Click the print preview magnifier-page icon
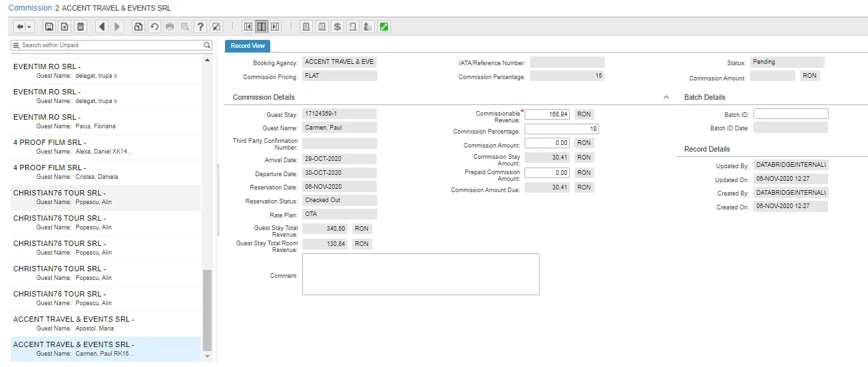The height and width of the screenshot is (367, 868). point(184,27)
